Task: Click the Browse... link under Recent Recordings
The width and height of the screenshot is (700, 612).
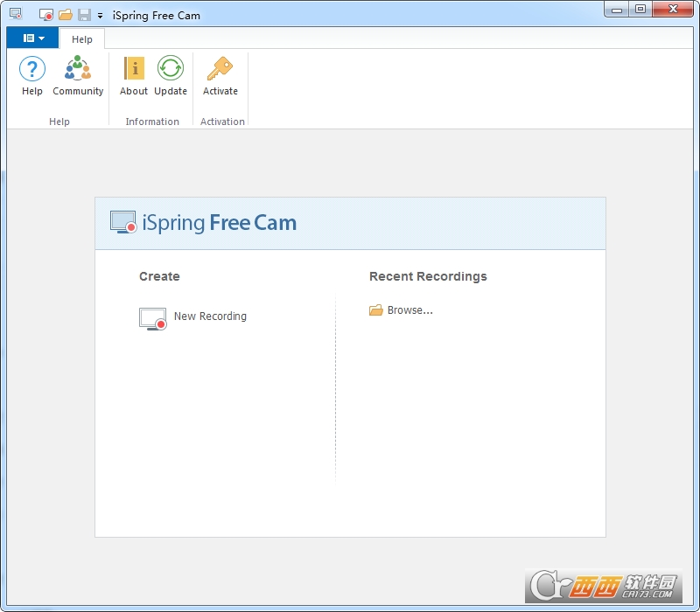Action: pos(409,310)
